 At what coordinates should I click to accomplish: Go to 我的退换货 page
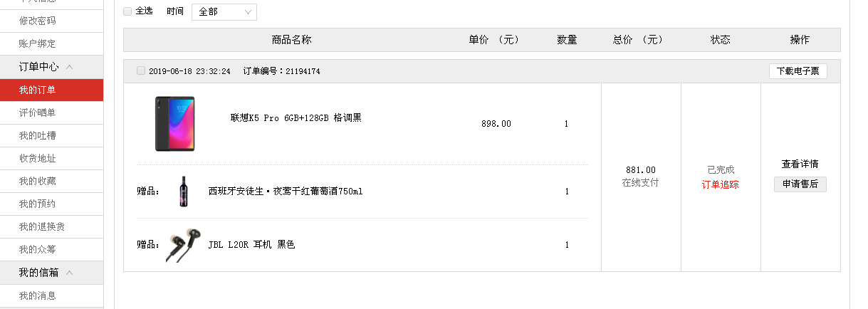[42, 226]
